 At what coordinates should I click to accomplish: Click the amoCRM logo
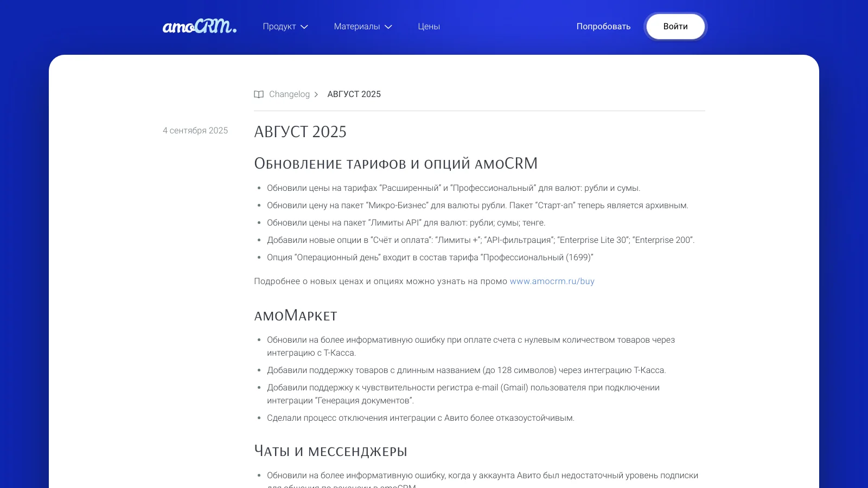point(200,26)
